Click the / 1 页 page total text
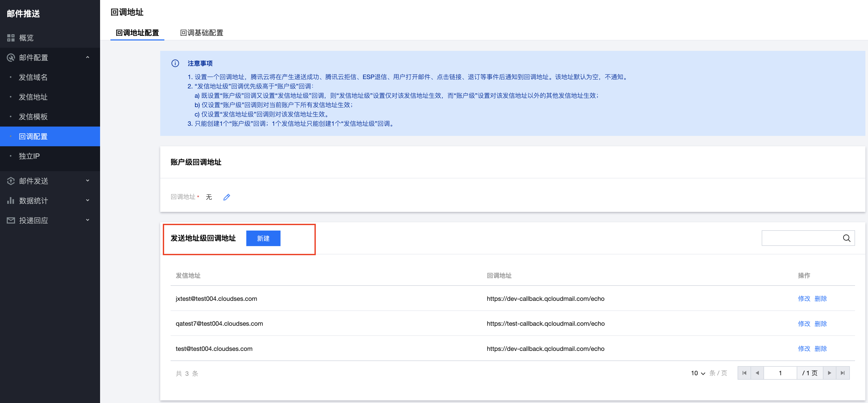This screenshot has width=868, height=403. coord(810,373)
